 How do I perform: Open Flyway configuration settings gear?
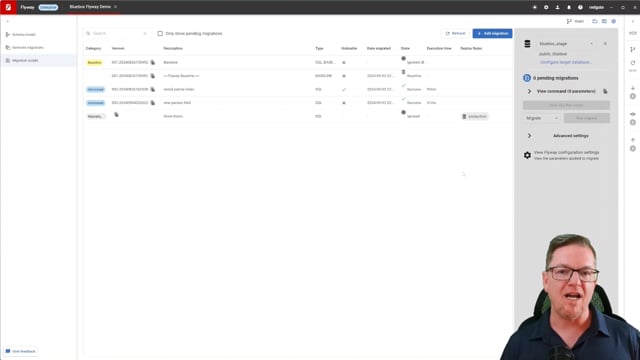pyautogui.click(x=527, y=155)
